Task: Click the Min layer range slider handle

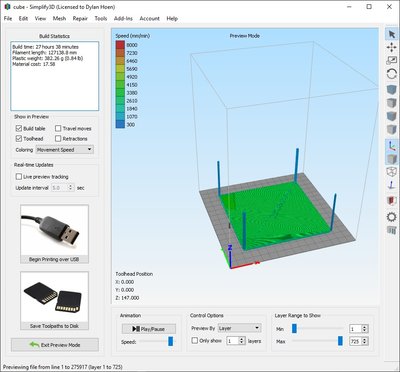Action: 294,329
